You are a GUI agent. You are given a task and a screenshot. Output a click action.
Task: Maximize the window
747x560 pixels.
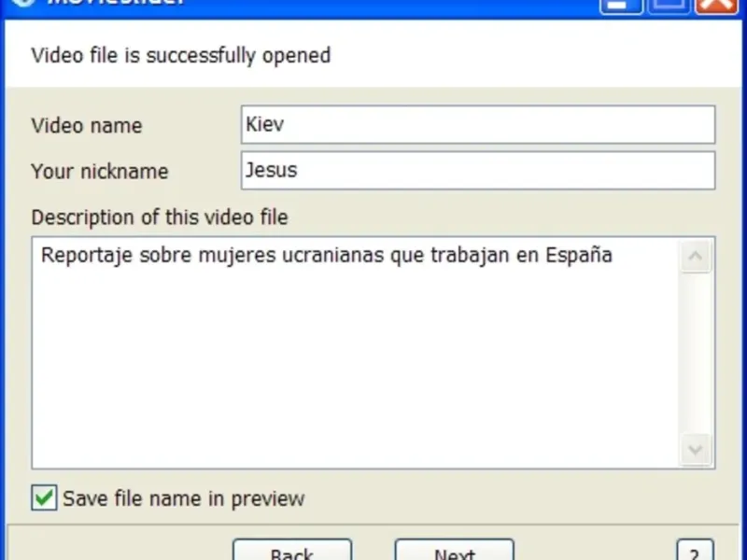click(x=669, y=6)
